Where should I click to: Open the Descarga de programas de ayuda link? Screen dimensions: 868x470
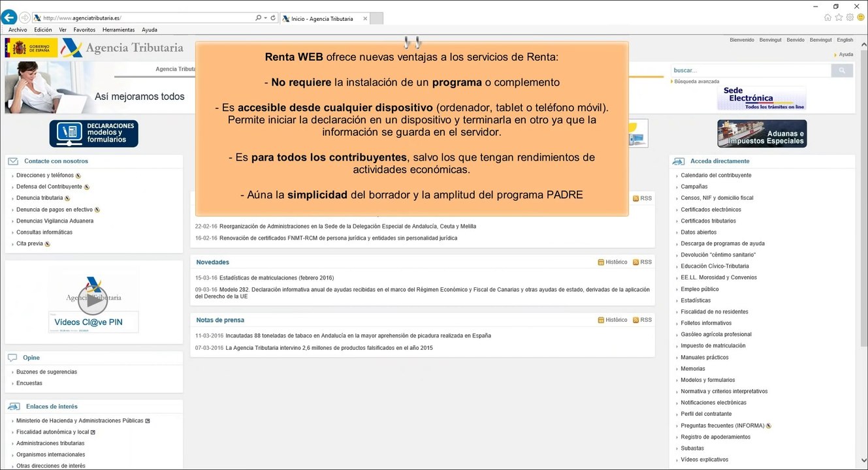tap(722, 243)
